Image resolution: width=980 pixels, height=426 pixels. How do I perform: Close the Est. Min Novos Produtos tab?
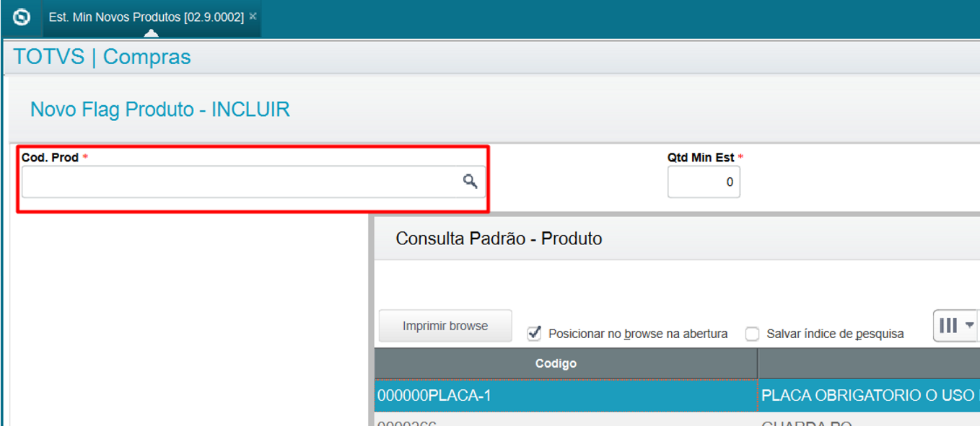[x=253, y=16]
